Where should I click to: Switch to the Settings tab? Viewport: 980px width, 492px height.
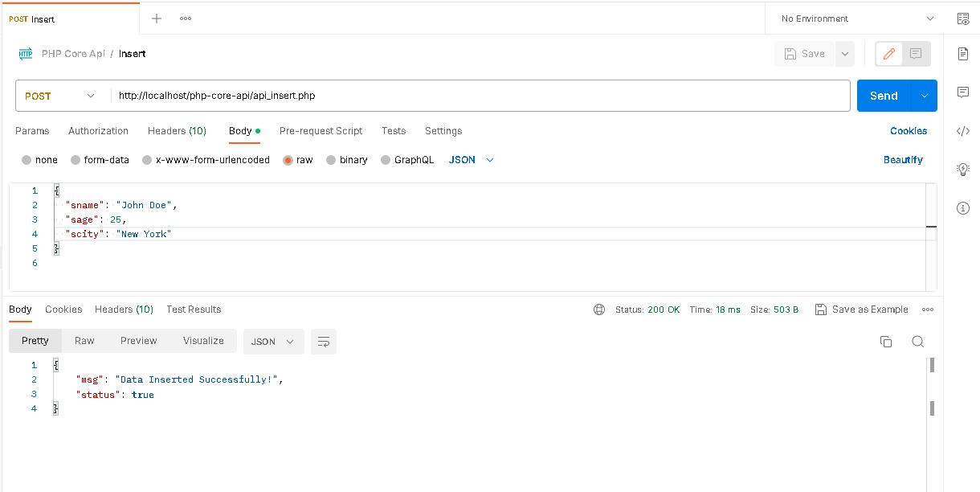click(x=443, y=131)
